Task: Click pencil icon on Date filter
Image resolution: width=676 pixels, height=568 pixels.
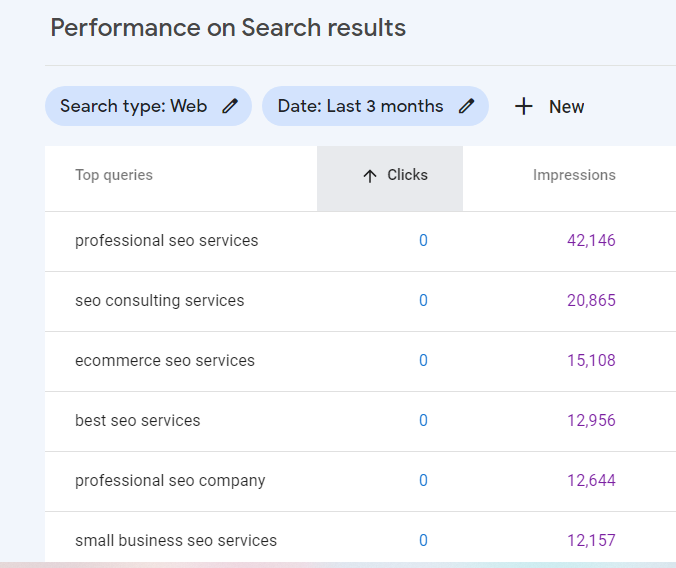Action: (x=466, y=106)
